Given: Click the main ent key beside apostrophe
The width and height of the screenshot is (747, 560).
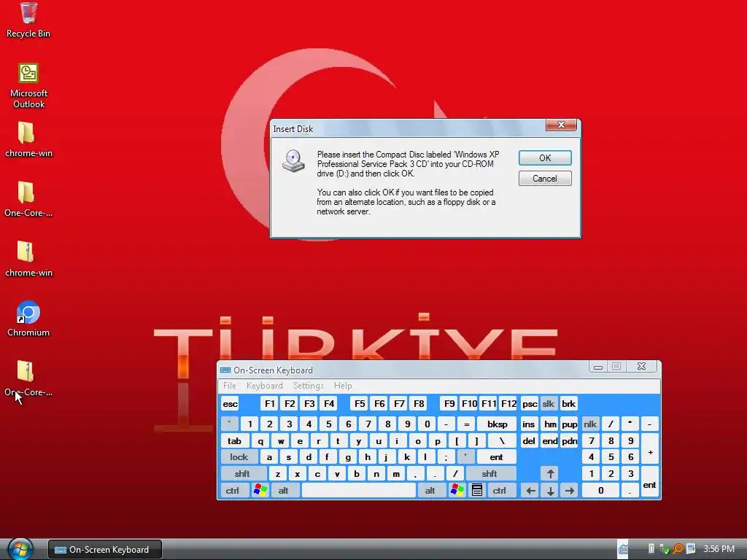Looking at the screenshot, I should 496,457.
